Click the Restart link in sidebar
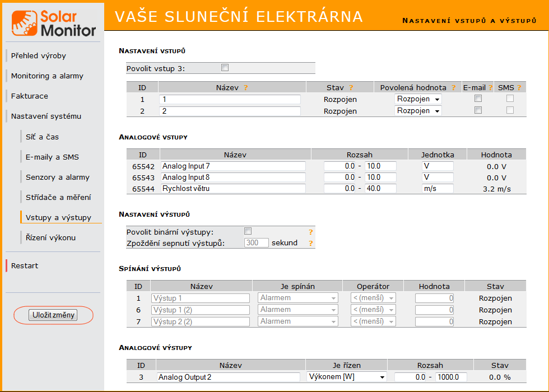 click(x=25, y=265)
